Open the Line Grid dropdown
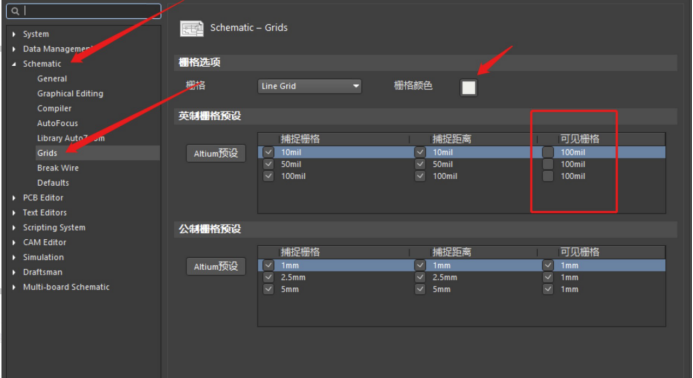 tap(309, 86)
